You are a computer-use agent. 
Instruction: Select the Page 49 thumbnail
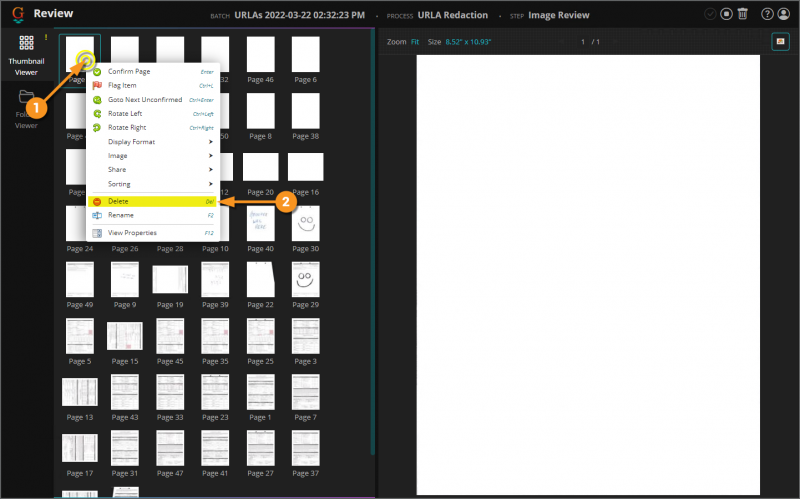[x=80, y=279]
